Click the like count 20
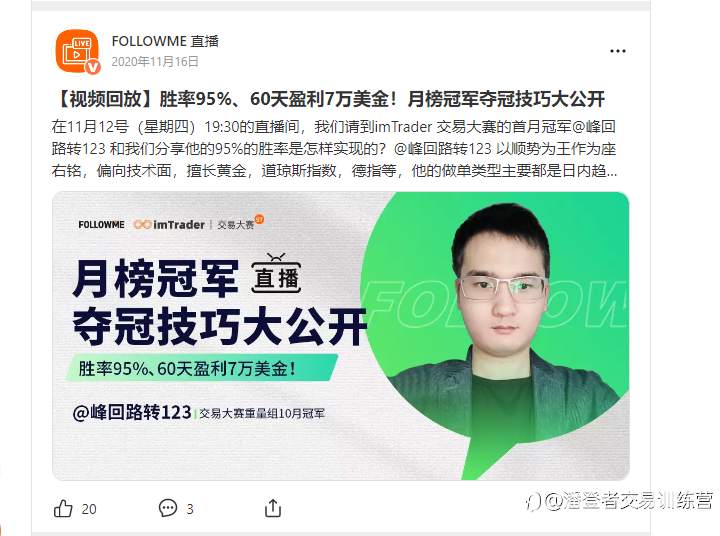Screen dimensions: 720x536 89,509
